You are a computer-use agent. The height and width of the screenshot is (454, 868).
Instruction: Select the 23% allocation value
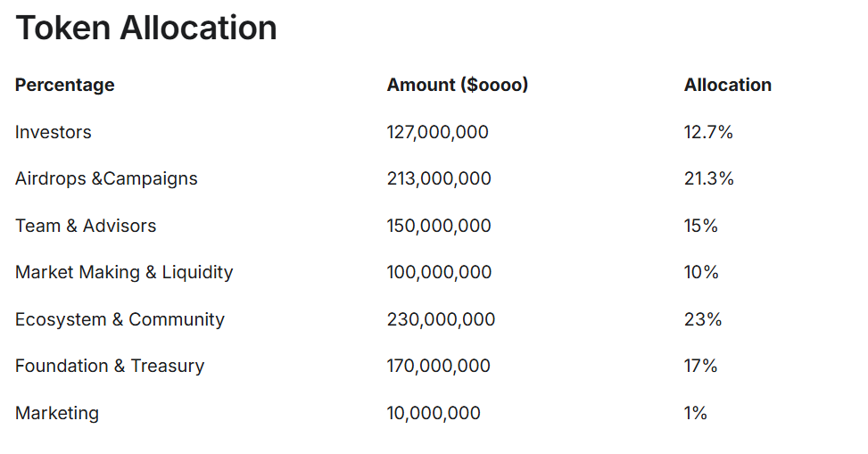pyautogui.click(x=703, y=319)
